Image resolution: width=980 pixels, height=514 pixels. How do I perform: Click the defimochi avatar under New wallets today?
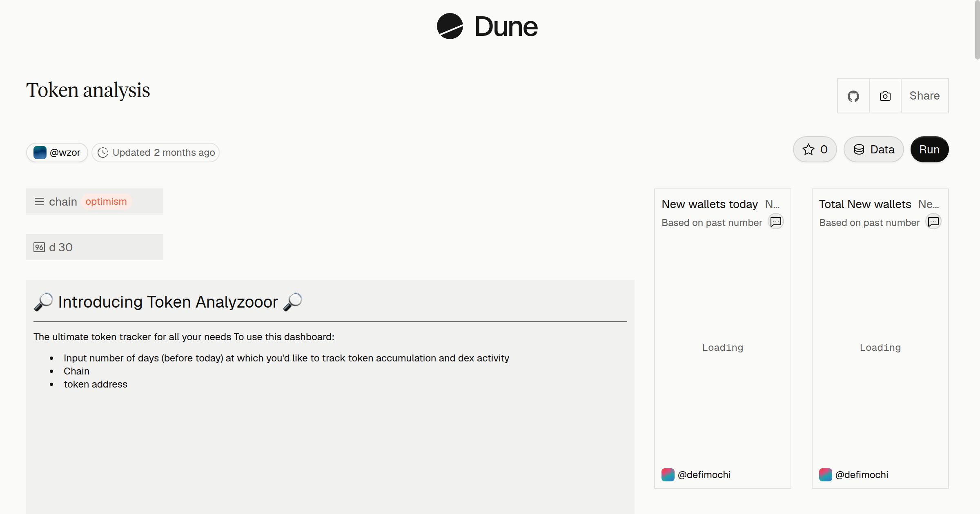(x=668, y=475)
